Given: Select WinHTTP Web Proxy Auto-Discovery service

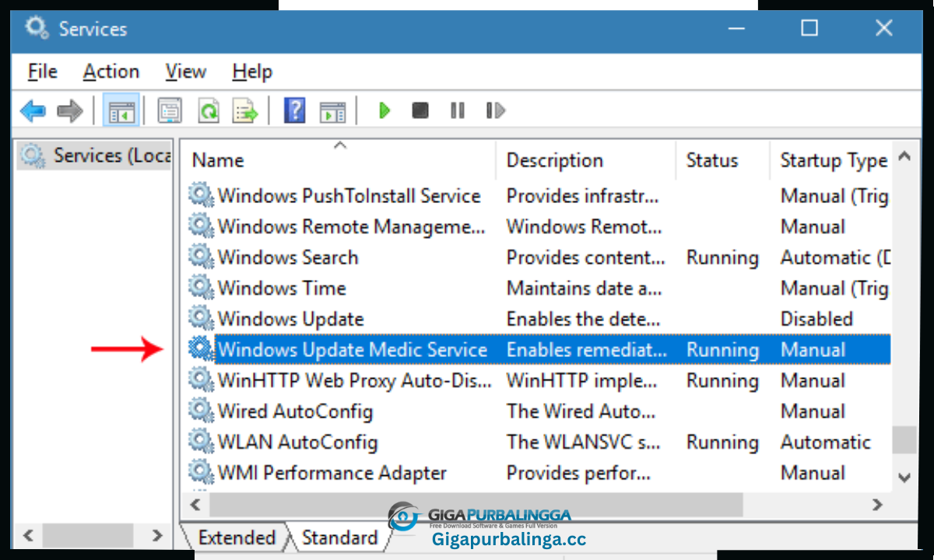Looking at the screenshot, I should [x=355, y=381].
